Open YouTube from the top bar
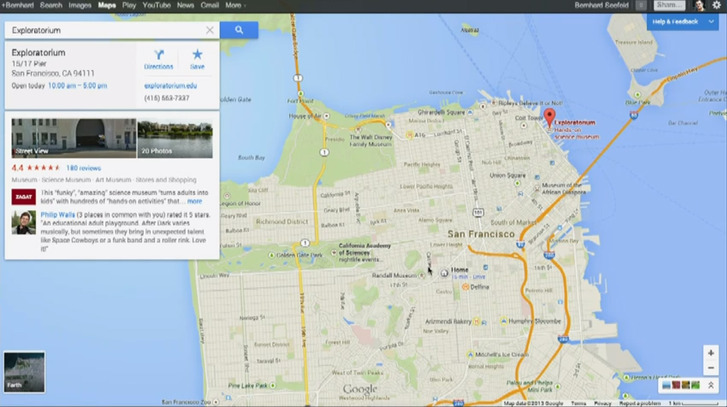This screenshot has width=727, height=407. pos(156,6)
